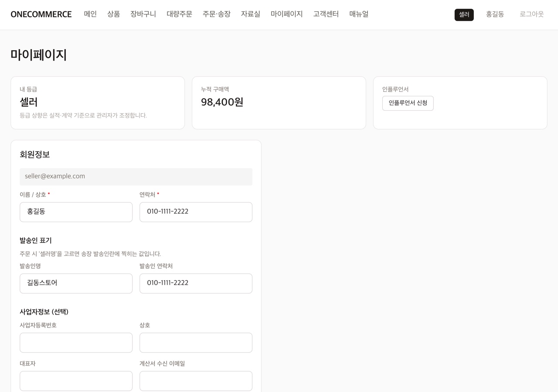Click the 인플루언서 card label
The height and width of the screenshot is (392, 558).
pos(395,89)
